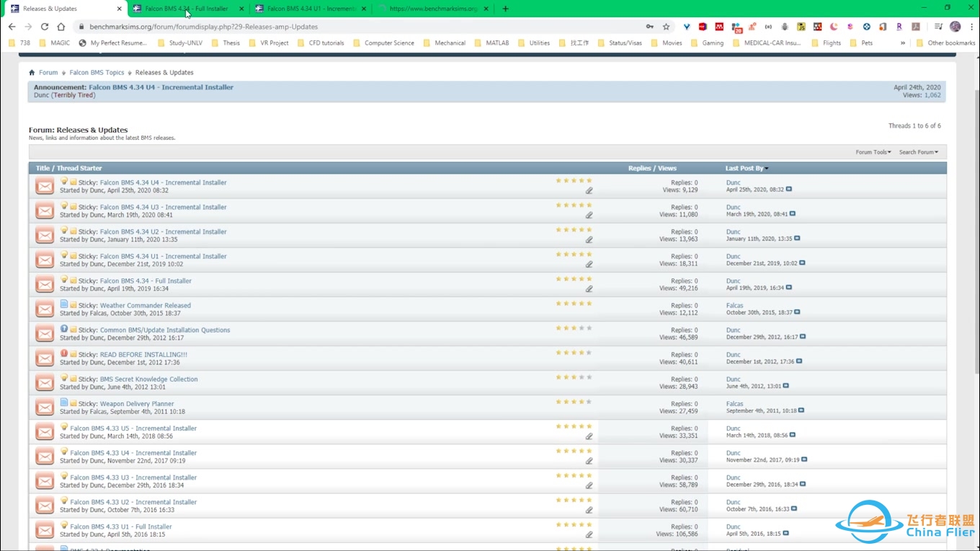Image resolution: width=980 pixels, height=551 pixels.
Task: Bookmark this page with the star icon
Action: coord(666,27)
